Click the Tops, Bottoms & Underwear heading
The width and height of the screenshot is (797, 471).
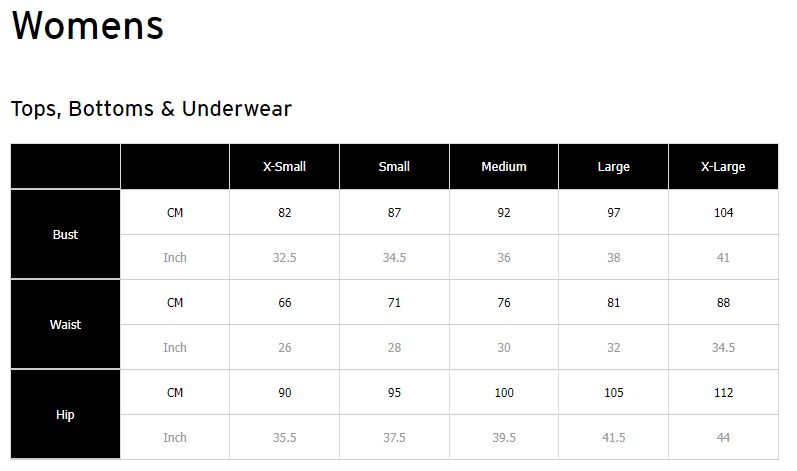[x=151, y=109]
